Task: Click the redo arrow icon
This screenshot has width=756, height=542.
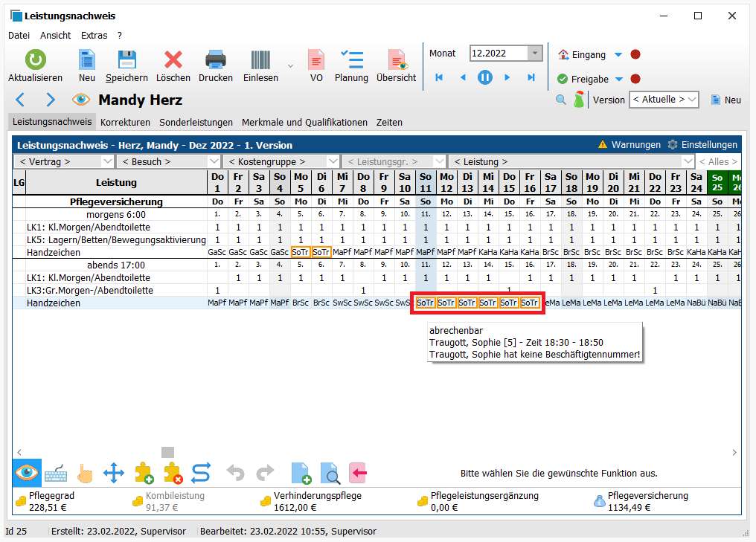Action: [265, 473]
